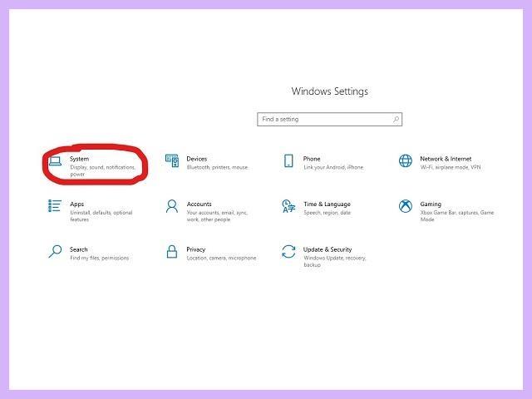Click the Privacy padlock icon
532x399 pixels.
point(172,251)
